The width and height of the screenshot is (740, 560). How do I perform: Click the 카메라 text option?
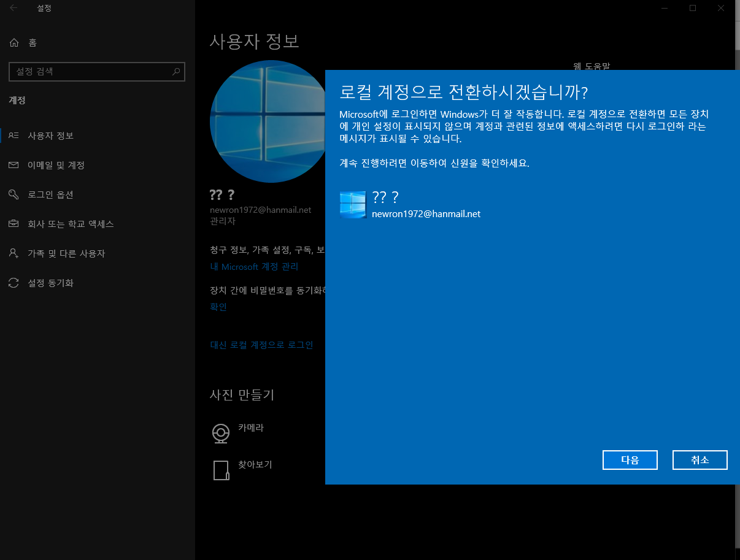[x=251, y=428]
